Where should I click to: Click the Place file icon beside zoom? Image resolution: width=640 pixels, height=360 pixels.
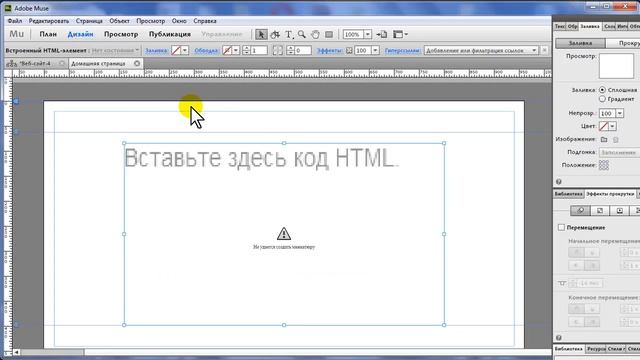(382, 34)
